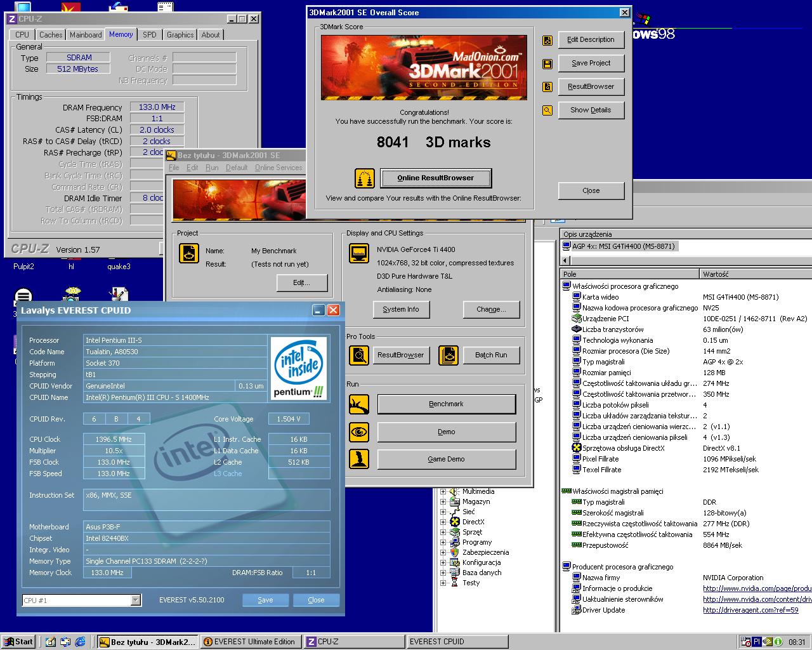812x650 pixels.
Task: Switch to the Mainboard tab in CPU-Z
Action: pyautogui.click(x=86, y=35)
